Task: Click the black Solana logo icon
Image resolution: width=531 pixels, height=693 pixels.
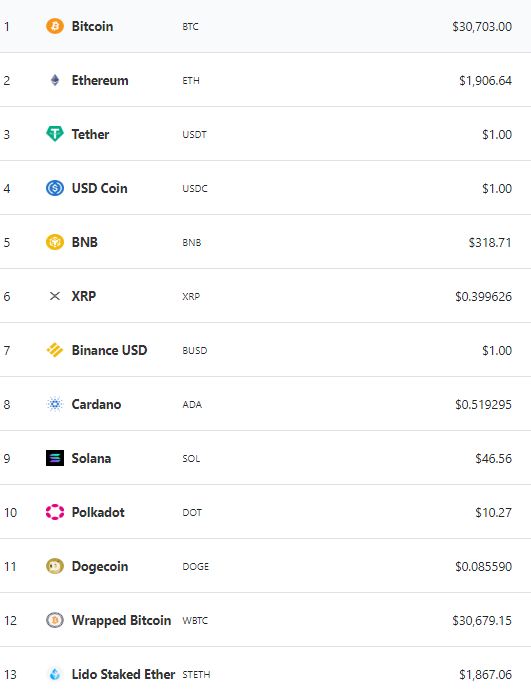Action: point(55,458)
